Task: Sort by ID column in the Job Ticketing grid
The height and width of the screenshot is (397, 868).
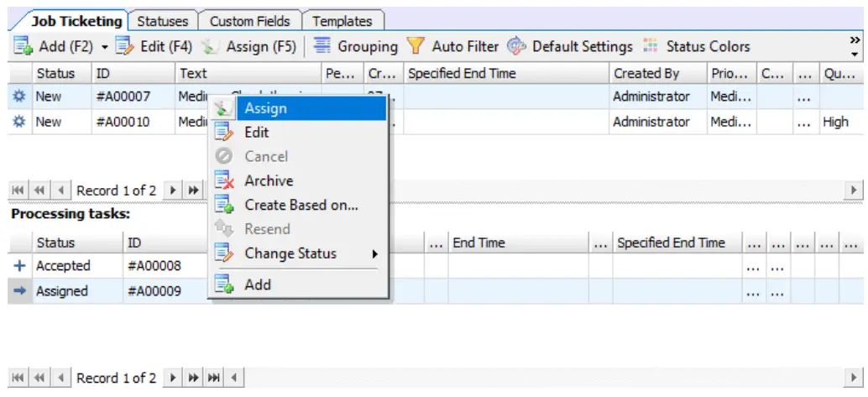Action: [x=133, y=74]
